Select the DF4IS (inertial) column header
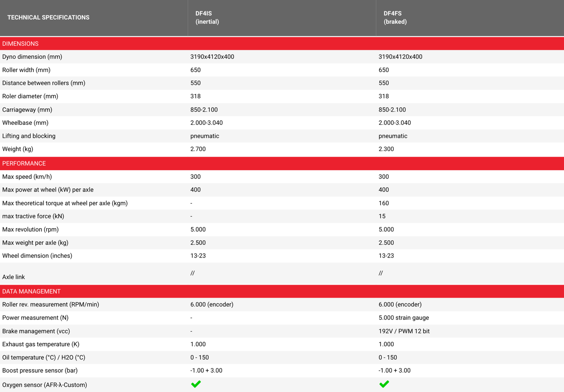 207,18
